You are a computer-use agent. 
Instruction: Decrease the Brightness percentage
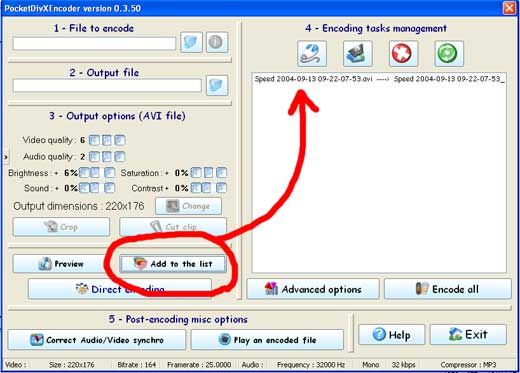coord(84,173)
